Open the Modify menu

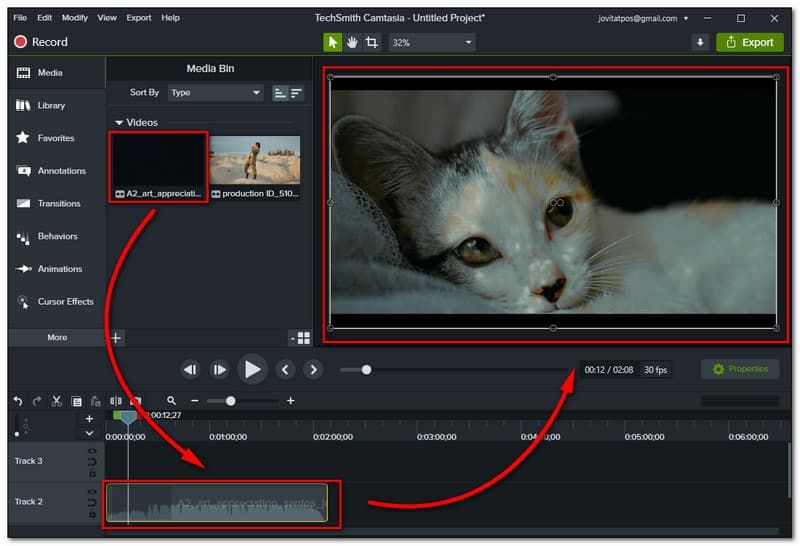74,18
